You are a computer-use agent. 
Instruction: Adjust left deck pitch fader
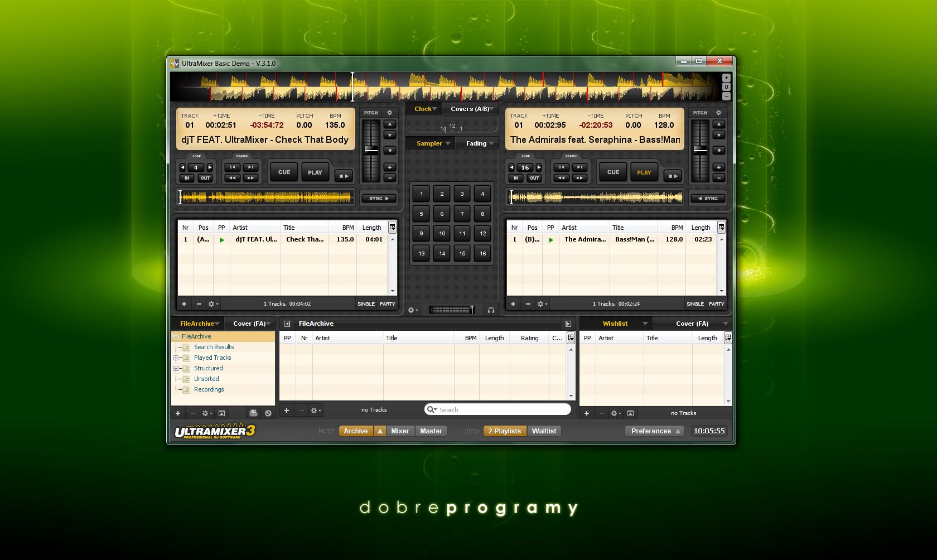[x=371, y=150]
